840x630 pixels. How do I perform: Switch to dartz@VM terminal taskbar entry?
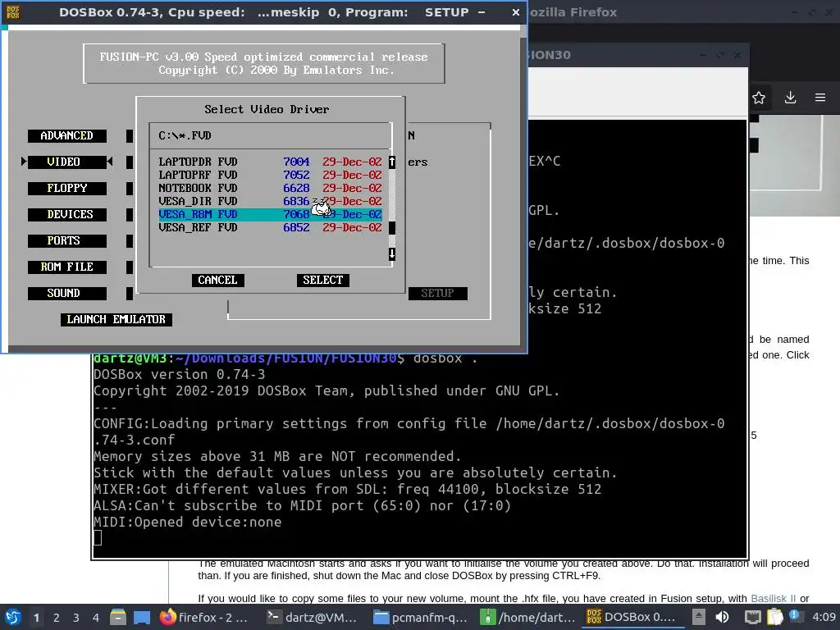[313, 618]
